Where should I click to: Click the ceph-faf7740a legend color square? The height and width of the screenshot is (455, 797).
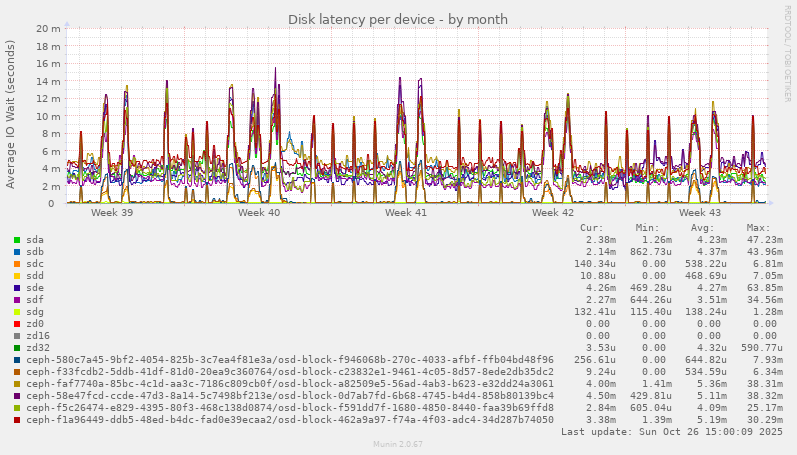(17, 384)
